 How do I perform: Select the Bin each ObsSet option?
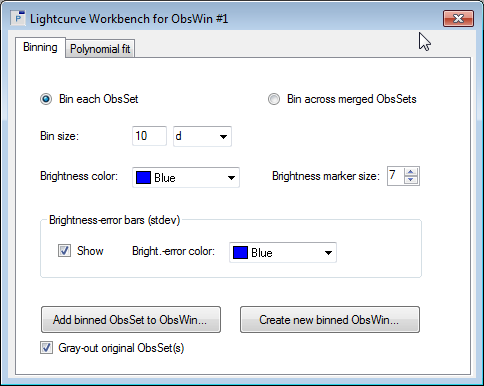tap(46, 99)
